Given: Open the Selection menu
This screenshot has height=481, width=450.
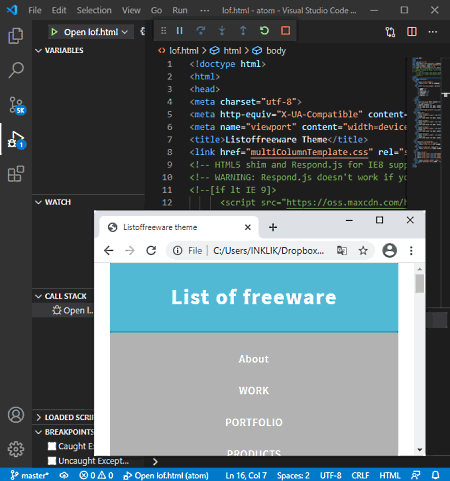Looking at the screenshot, I should (94, 10).
